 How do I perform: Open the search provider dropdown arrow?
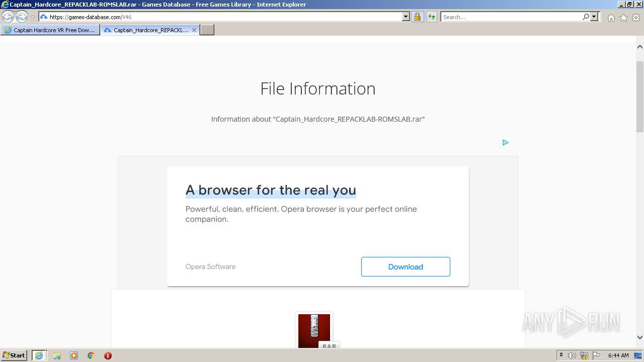tap(594, 17)
